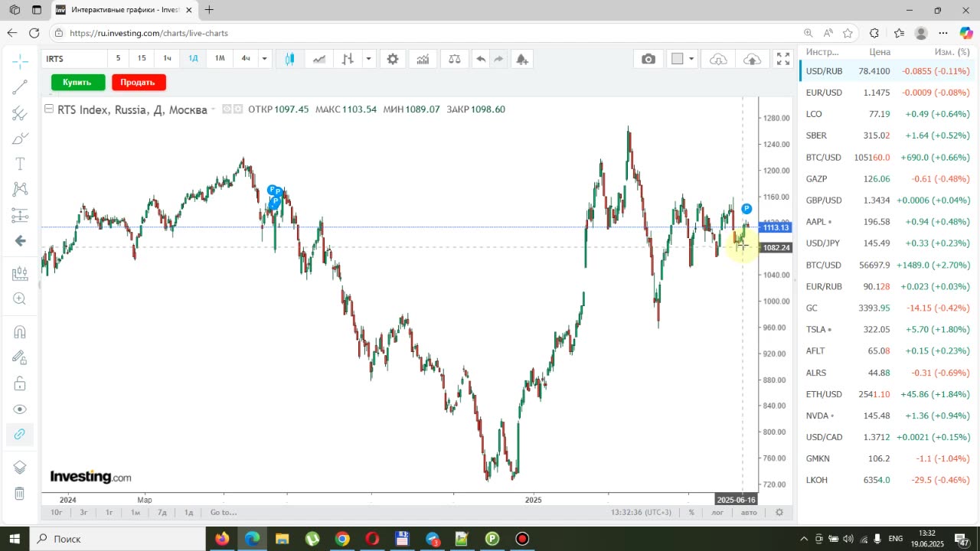Click the back arrow in the left toolbar
980x551 pixels.
click(20, 241)
